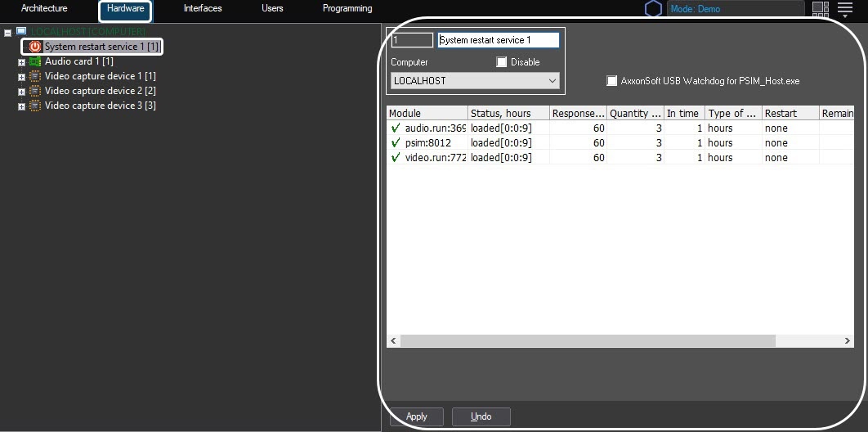This screenshot has height=432, width=868.
Task: Click the System restart service name field
Action: coord(498,40)
